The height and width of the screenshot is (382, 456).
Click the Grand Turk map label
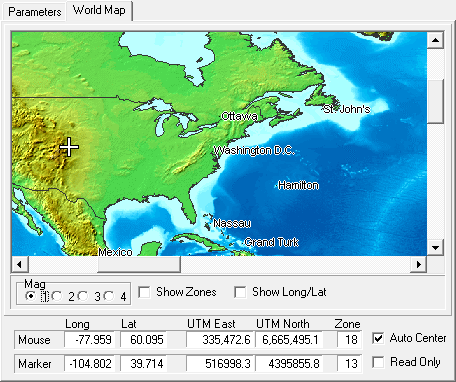(272, 242)
